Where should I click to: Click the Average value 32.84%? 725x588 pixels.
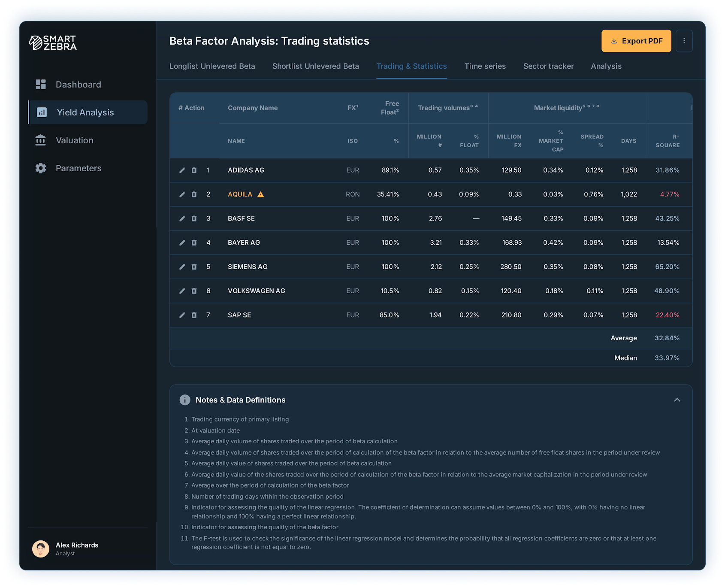click(668, 338)
